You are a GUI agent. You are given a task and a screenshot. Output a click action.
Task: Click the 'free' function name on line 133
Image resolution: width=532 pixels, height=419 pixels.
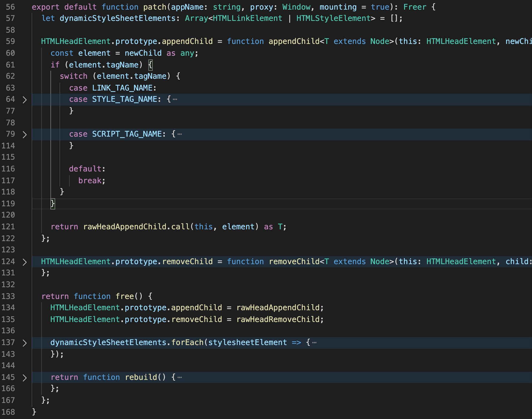(125, 296)
